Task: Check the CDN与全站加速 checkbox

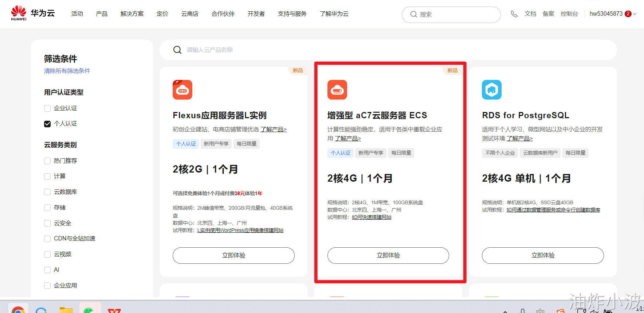Action: coord(47,239)
